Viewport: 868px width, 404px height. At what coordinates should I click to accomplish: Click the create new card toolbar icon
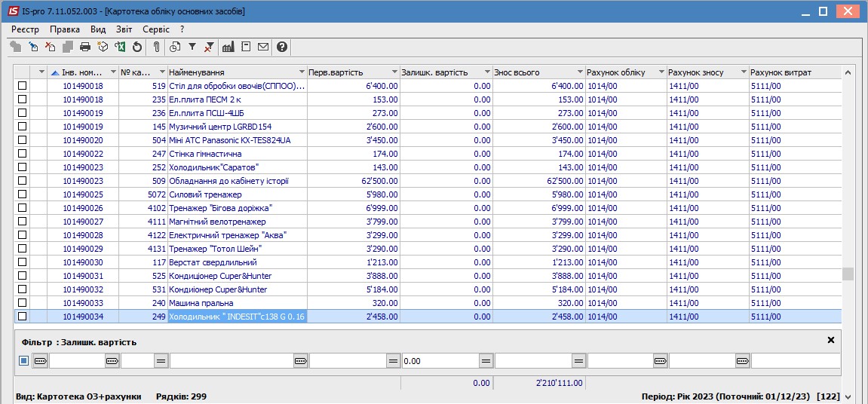16,47
